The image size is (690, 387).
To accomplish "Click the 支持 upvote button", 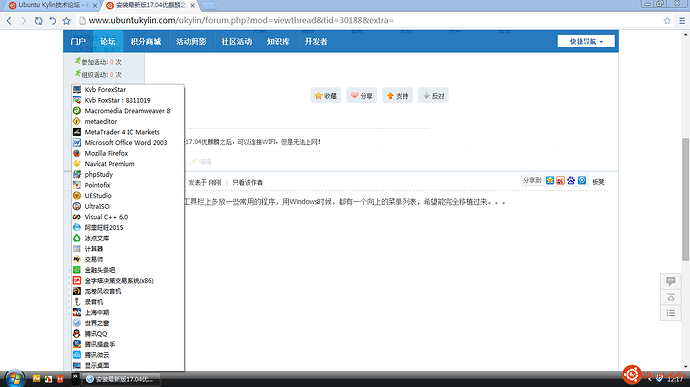I will tap(397, 96).
